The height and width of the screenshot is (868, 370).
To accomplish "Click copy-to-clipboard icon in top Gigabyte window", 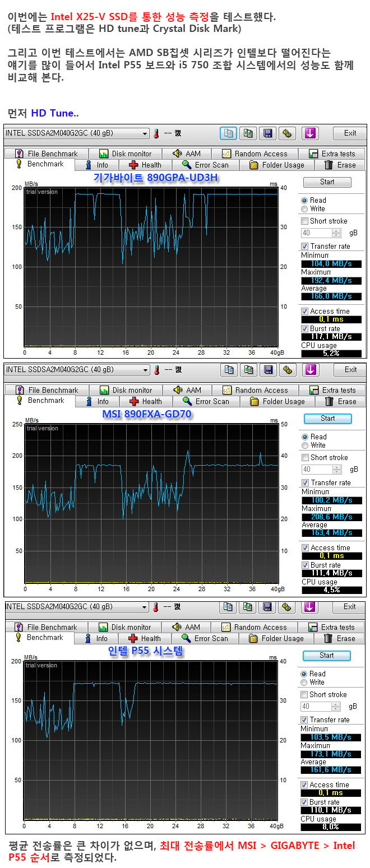I will pos(228,133).
